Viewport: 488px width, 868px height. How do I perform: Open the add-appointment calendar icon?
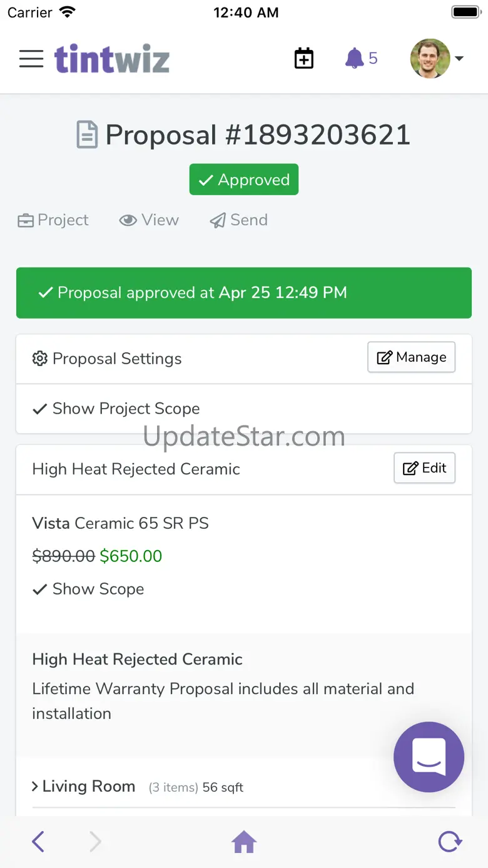coord(304,58)
